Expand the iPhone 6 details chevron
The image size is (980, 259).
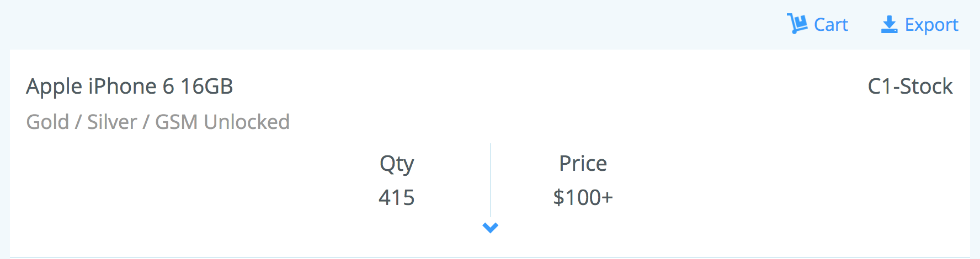point(490,227)
